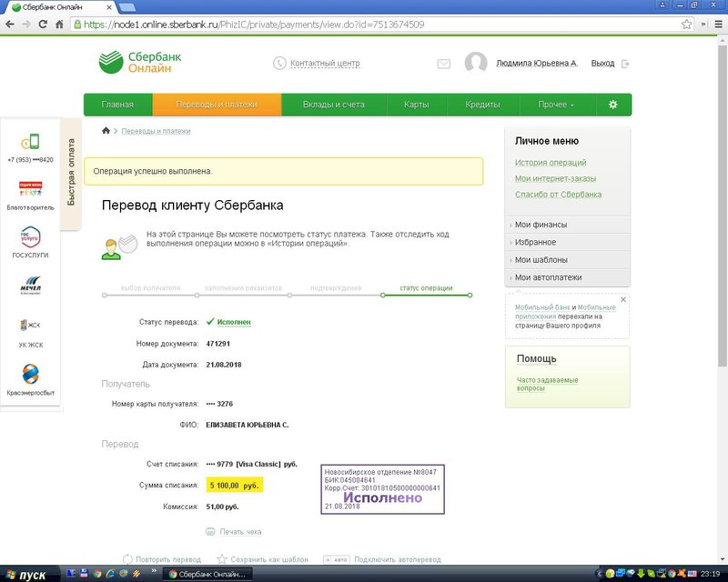728x582 pixels.
Task: Click Сбербанк Онлайн taskbar window button
Action: coord(207,575)
